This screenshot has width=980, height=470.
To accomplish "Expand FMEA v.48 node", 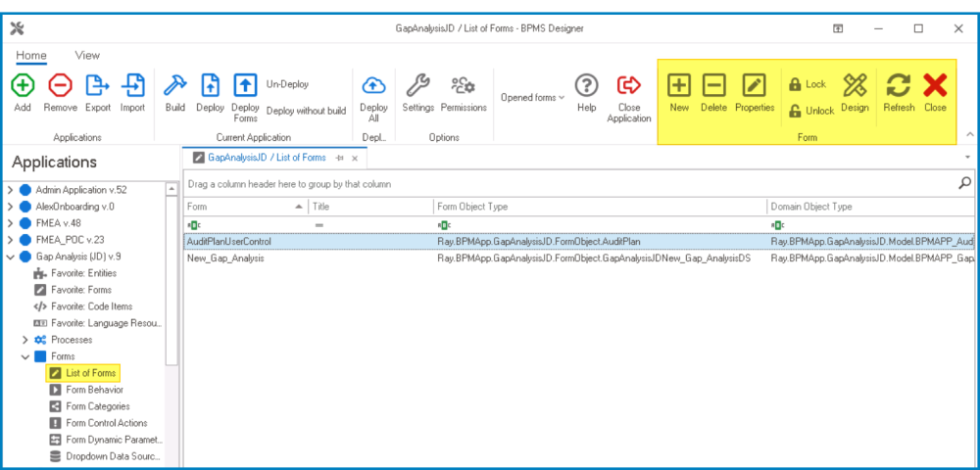I will pos(10,223).
